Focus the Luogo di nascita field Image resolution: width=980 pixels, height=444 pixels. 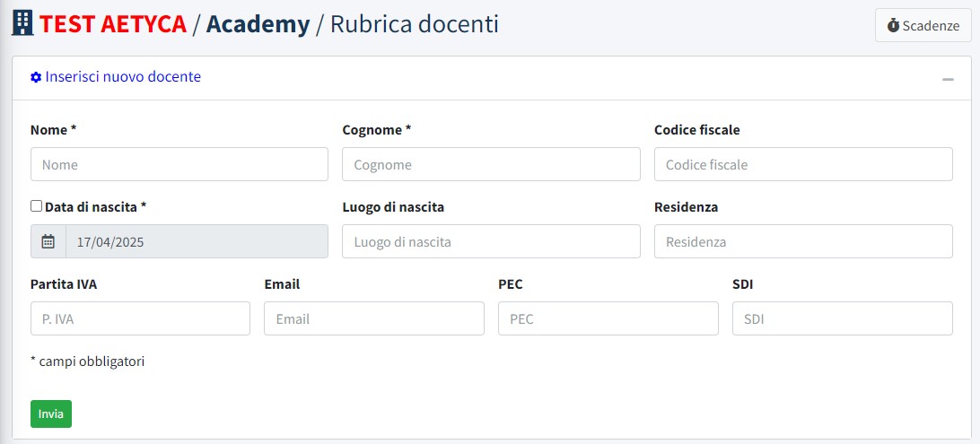point(491,241)
